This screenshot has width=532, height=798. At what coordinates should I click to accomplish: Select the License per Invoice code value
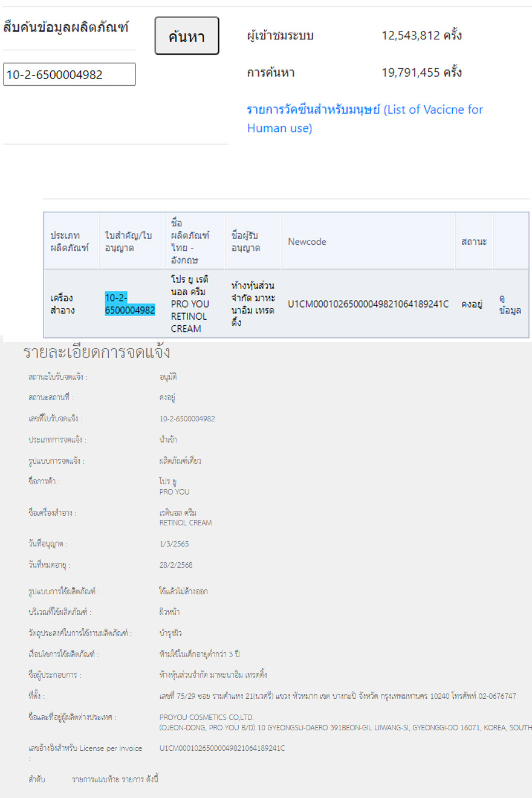pos(222,748)
